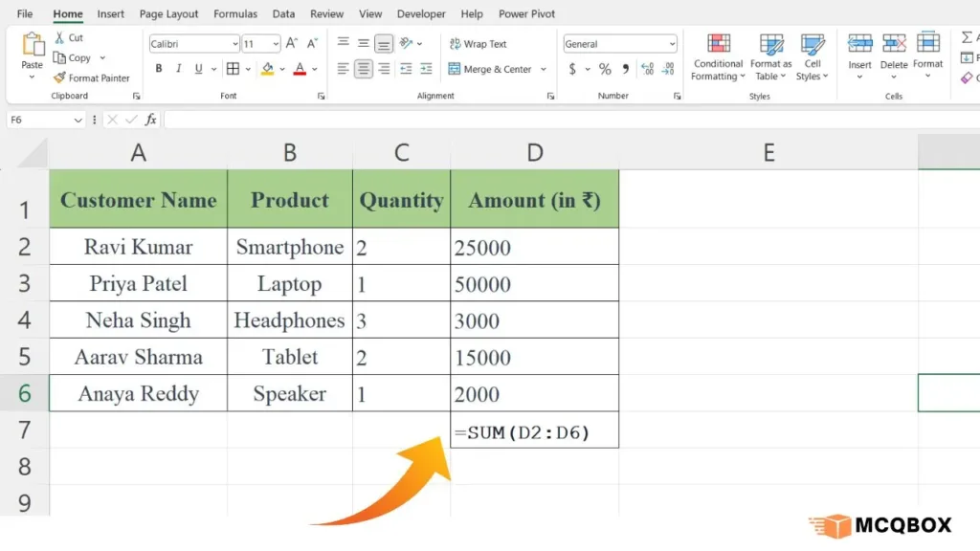Apply the red Font Color swatch
Viewport: 980px width, 551px height.
(300, 69)
